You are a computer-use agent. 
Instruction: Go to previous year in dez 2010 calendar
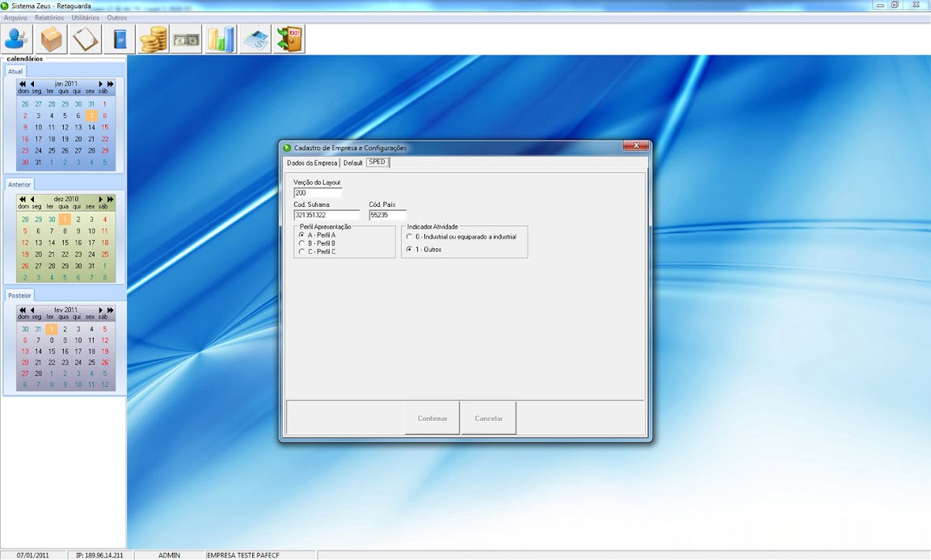pyautogui.click(x=23, y=199)
